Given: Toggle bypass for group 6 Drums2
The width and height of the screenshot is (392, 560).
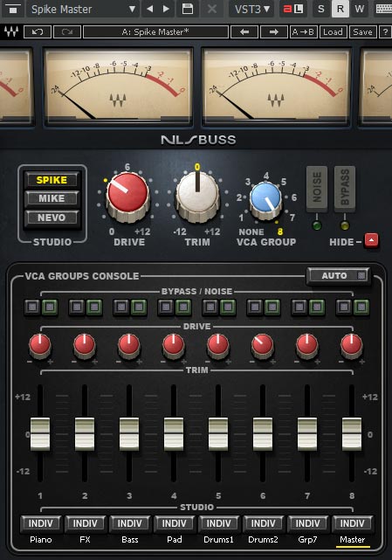Looking at the screenshot, I should [255, 307].
